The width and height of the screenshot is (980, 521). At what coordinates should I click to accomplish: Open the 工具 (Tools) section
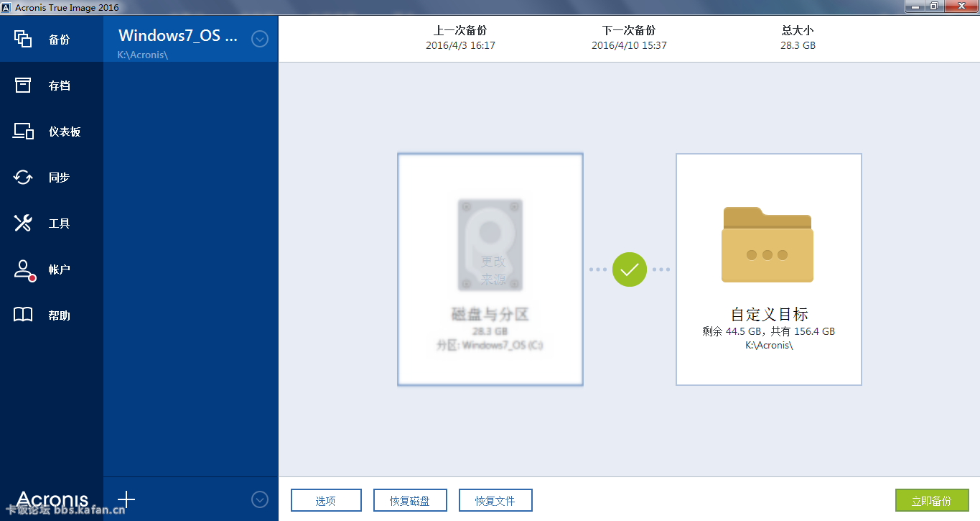click(52, 223)
